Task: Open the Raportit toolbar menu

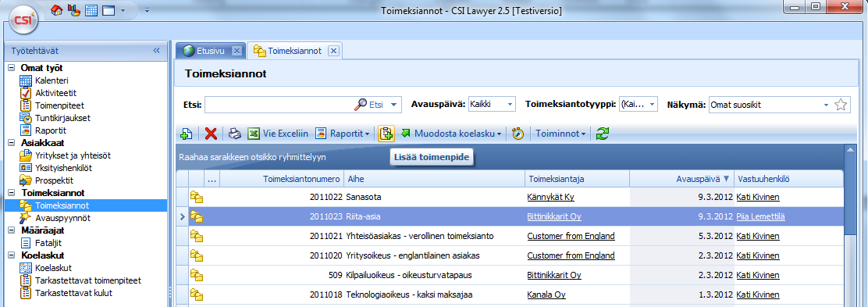Action: point(342,134)
